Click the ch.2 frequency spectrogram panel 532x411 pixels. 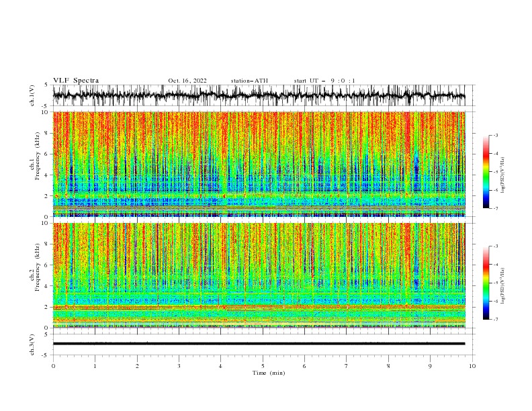[x=259, y=275]
